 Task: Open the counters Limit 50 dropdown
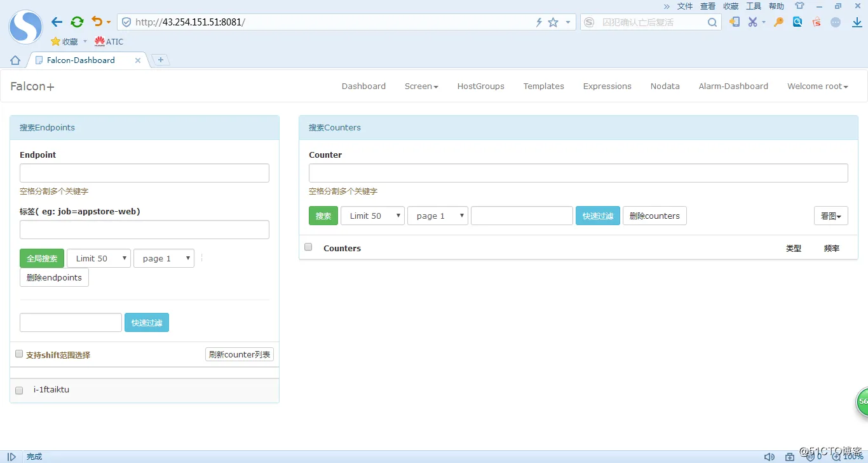click(372, 216)
